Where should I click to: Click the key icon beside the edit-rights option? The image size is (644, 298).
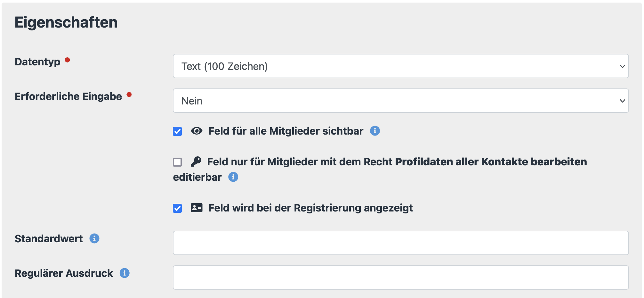coord(196,161)
